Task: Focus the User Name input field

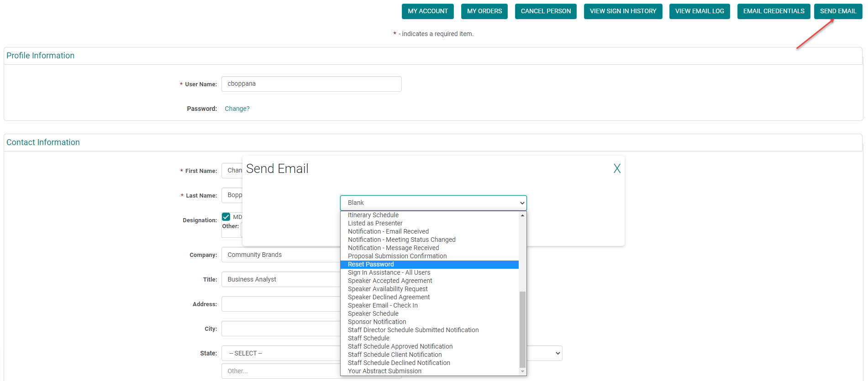Action: 311,84
